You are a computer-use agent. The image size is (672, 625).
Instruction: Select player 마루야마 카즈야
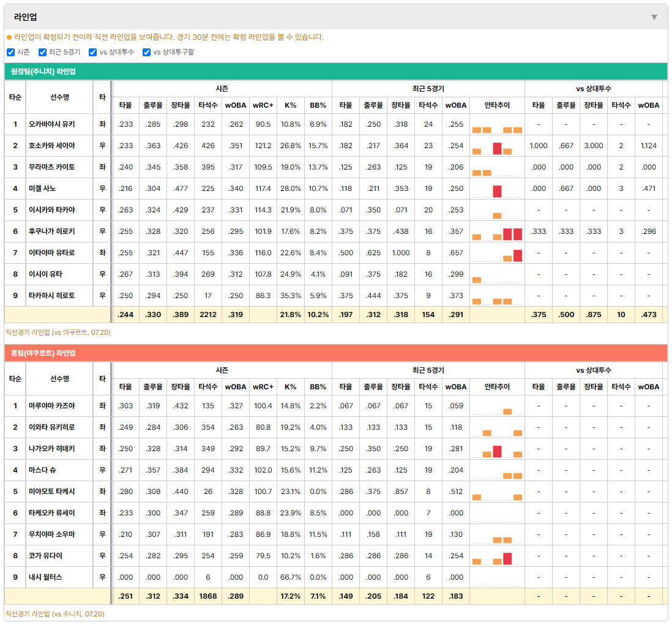click(x=52, y=406)
